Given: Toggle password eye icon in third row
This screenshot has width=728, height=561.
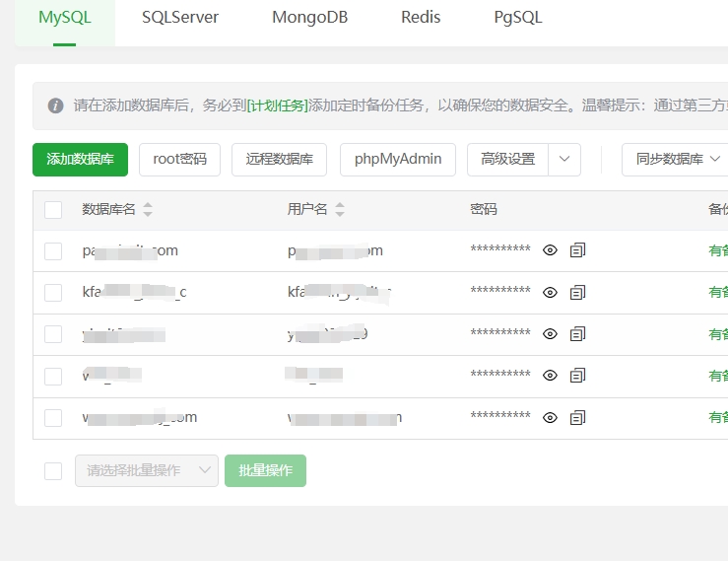Looking at the screenshot, I should 550,334.
